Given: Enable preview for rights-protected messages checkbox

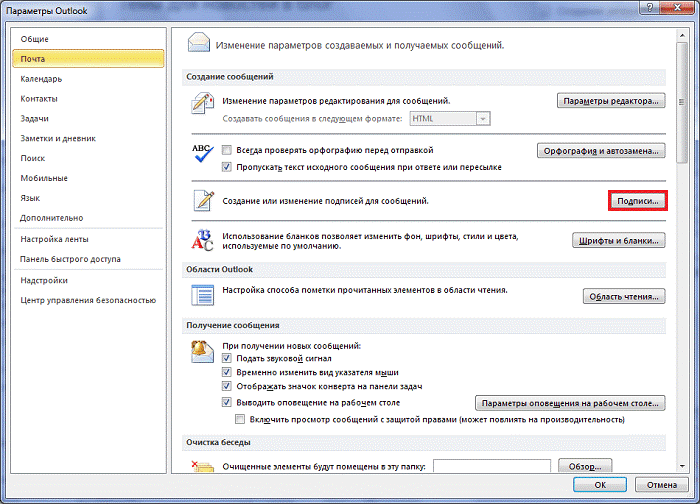Looking at the screenshot, I should click(x=240, y=419).
